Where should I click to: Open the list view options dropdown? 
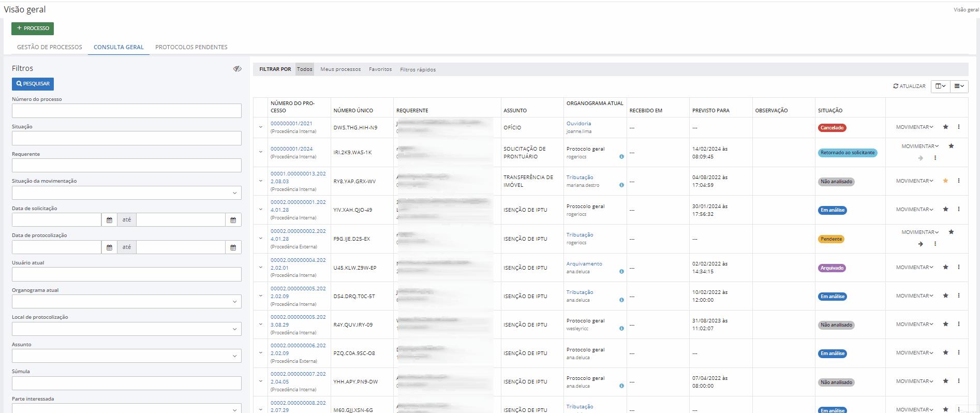tap(959, 86)
